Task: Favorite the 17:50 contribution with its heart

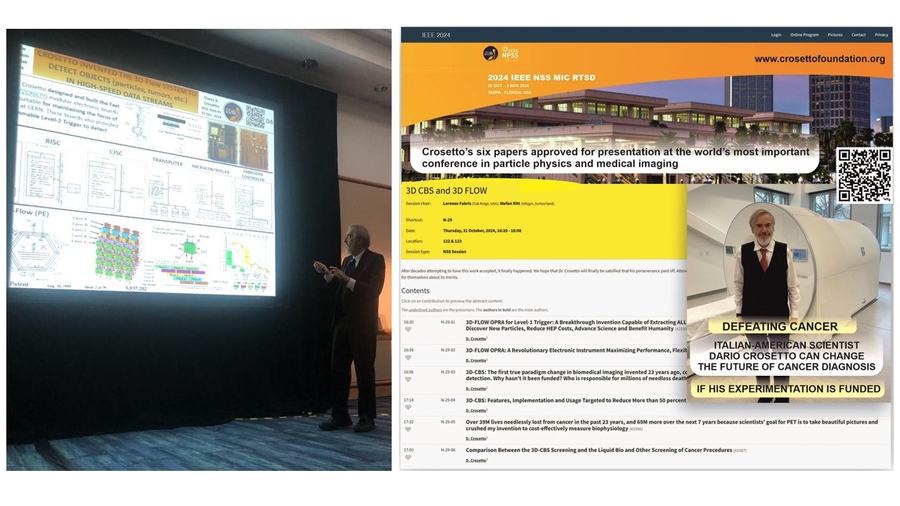Action: (x=408, y=457)
